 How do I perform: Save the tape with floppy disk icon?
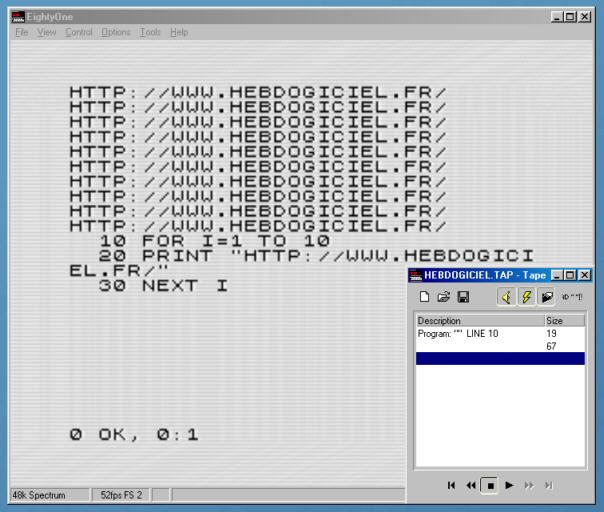pos(463,297)
